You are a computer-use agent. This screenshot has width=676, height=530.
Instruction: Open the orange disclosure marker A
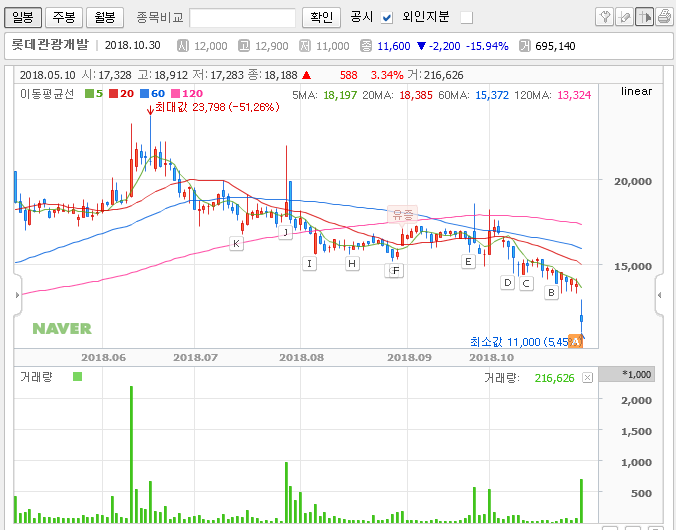(x=575, y=342)
